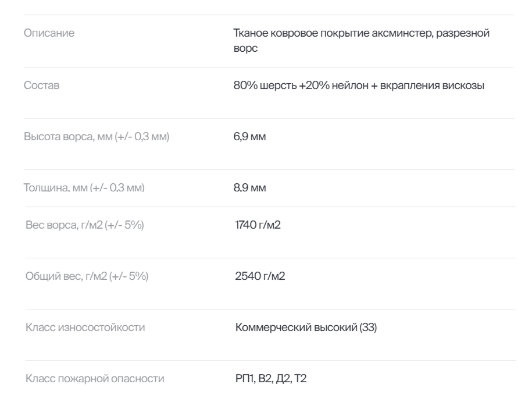Click the 'Класс износостойкости' label
This screenshot has width=532, height=402.
click(x=85, y=328)
